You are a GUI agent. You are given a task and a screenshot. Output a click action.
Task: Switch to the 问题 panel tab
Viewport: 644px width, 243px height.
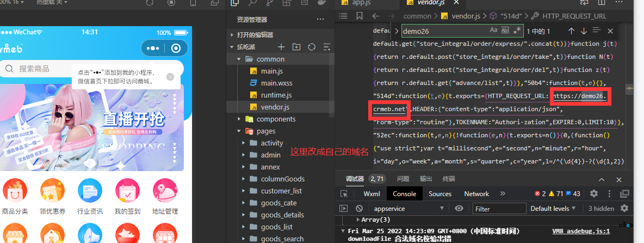(403, 179)
